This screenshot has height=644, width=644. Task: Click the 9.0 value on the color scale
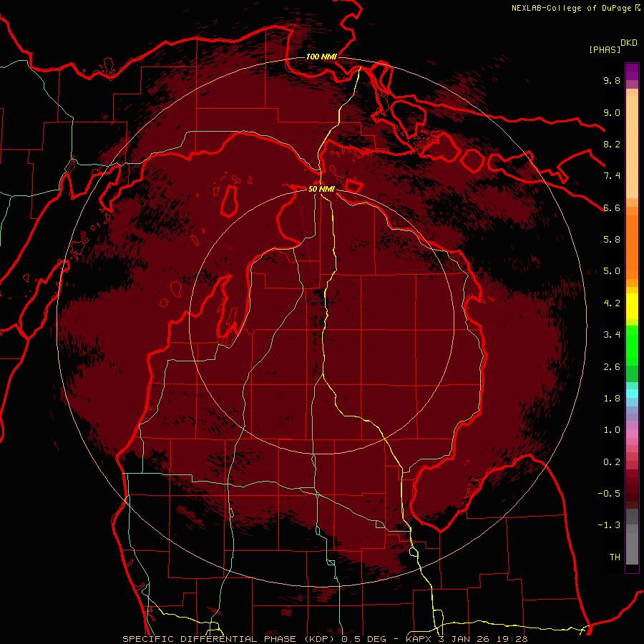pyautogui.click(x=612, y=112)
